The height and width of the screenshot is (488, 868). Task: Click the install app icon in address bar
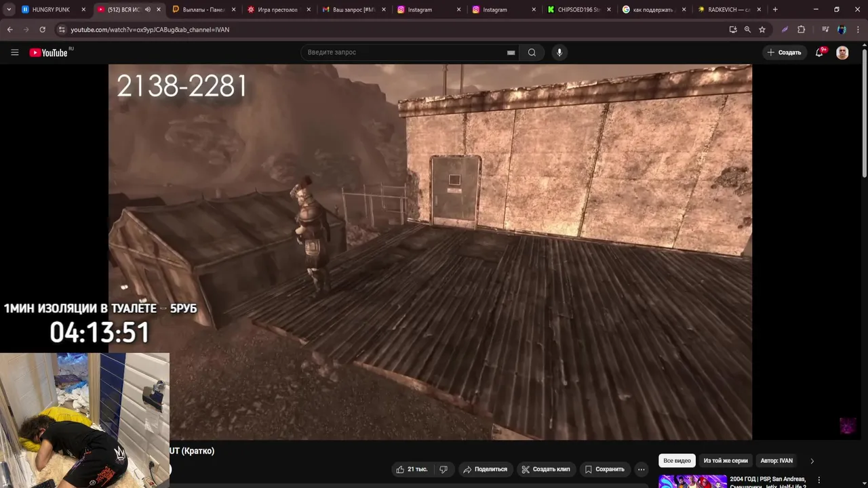[x=733, y=30]
